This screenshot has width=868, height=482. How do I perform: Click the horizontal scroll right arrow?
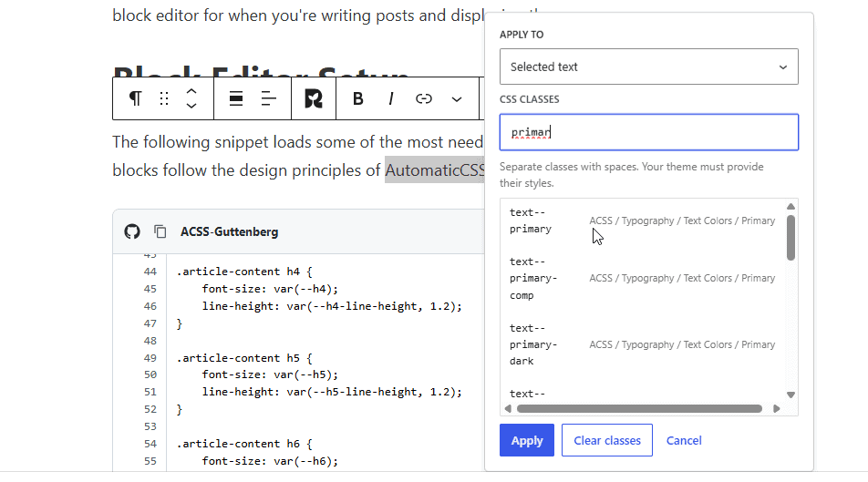point(776,408)
